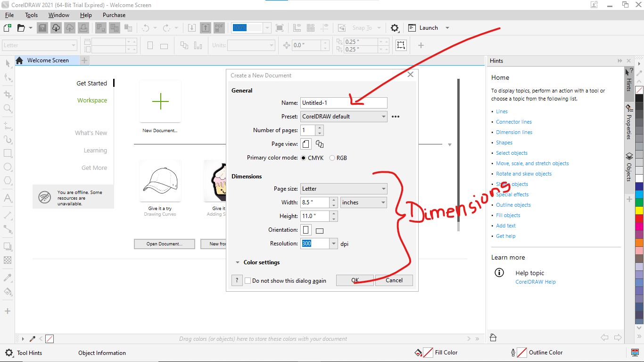Open the Dimension lines hint link
Image resolution: width=644 pixels, height=362 pixels.
[x=514, y=132]
